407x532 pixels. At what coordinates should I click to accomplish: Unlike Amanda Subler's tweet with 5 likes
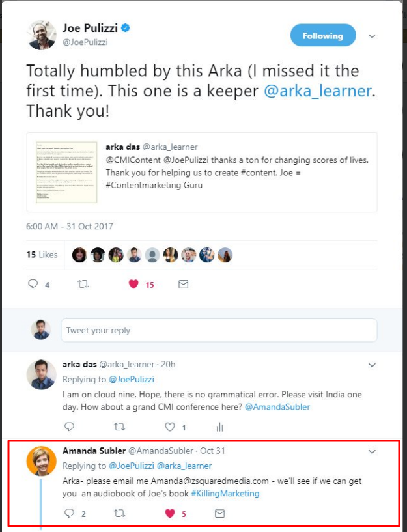(170, 514)
